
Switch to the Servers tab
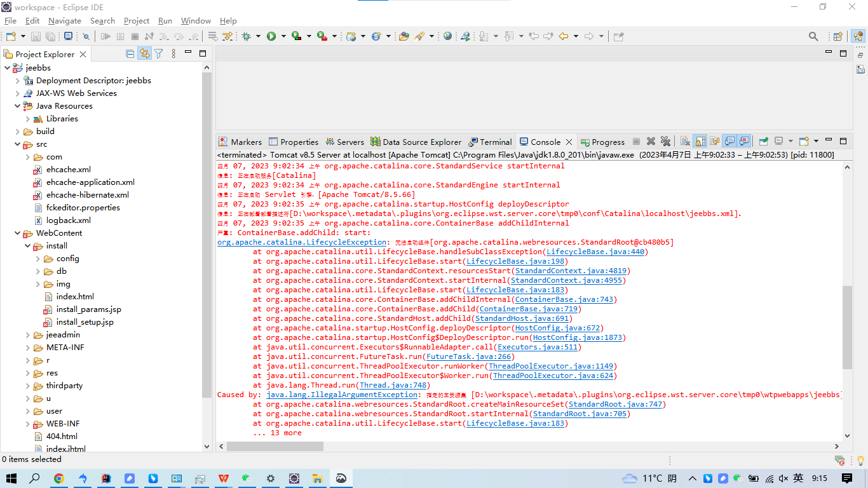point(344,142)
